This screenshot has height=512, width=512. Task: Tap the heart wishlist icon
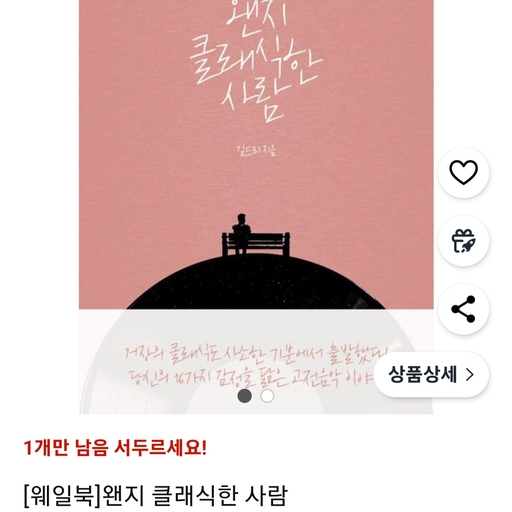click(463, 172)
